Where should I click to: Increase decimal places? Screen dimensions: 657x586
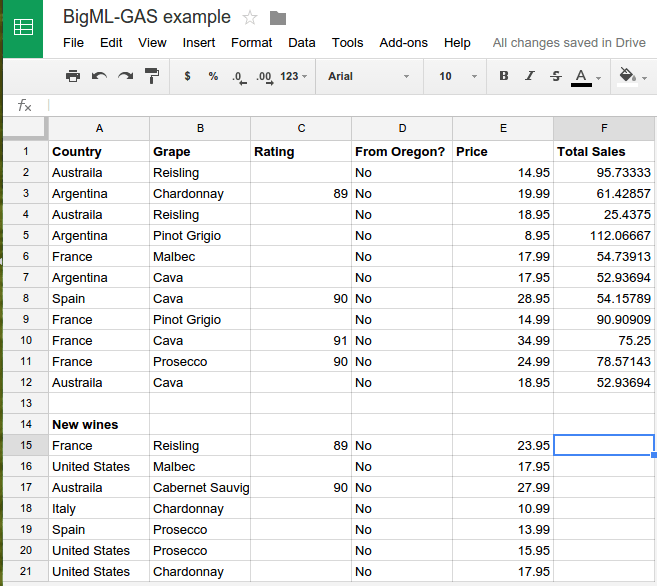point(264,76)
